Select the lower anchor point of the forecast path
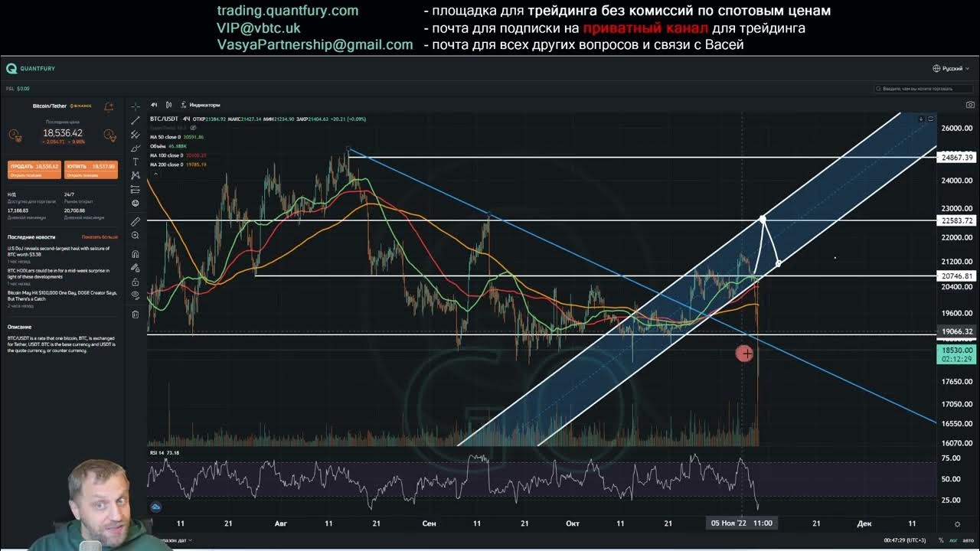This screenshot has width=980, height=551. 779,264
